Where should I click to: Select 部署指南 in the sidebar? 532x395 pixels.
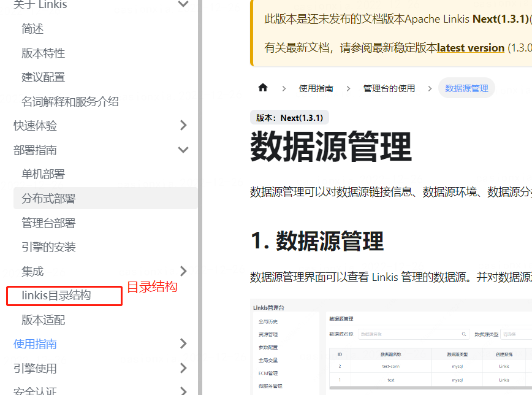pyautogui.click(x=35, y=150)
